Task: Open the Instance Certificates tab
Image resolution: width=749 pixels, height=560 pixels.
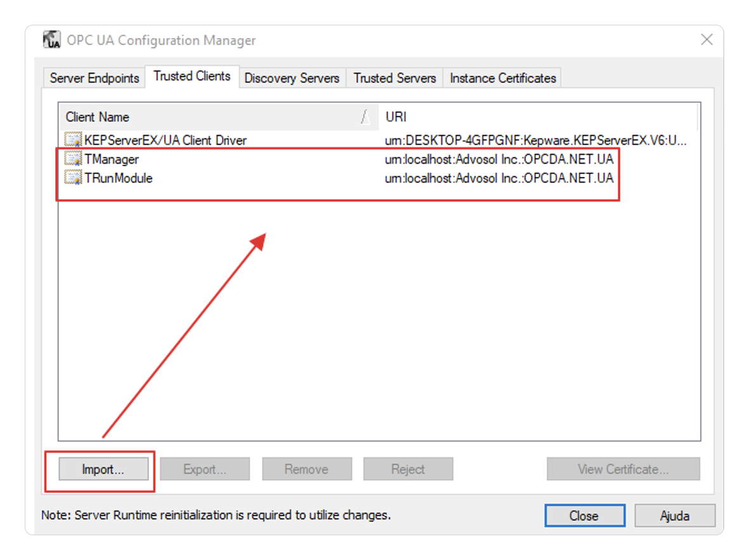Action: 502,78
